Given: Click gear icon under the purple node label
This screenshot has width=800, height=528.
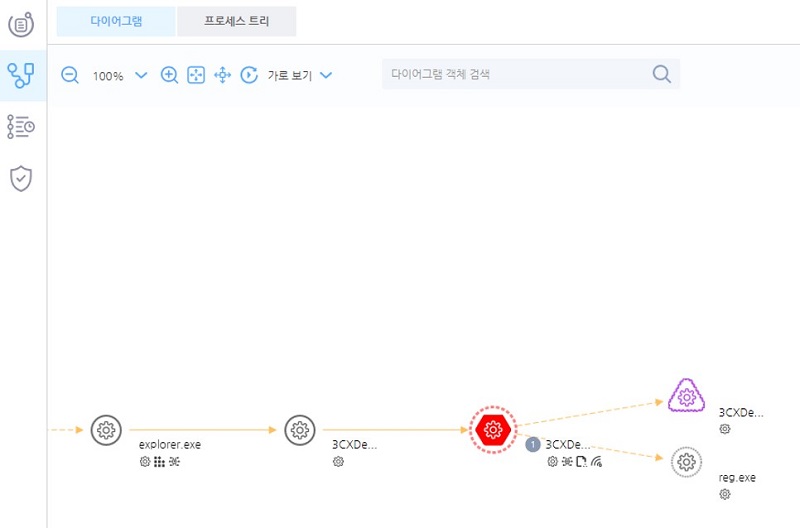Looking at the screenshot, I should click(x=725, y=429).
